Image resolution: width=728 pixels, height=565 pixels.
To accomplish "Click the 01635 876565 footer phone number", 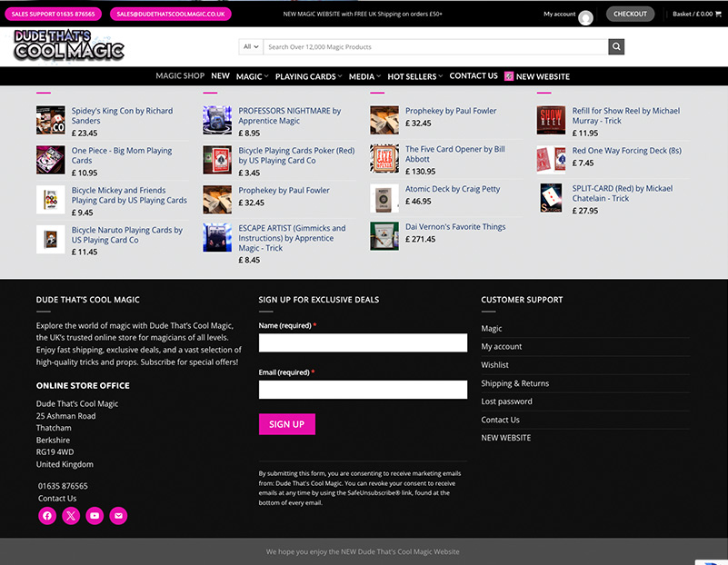I will click(63, 486).
